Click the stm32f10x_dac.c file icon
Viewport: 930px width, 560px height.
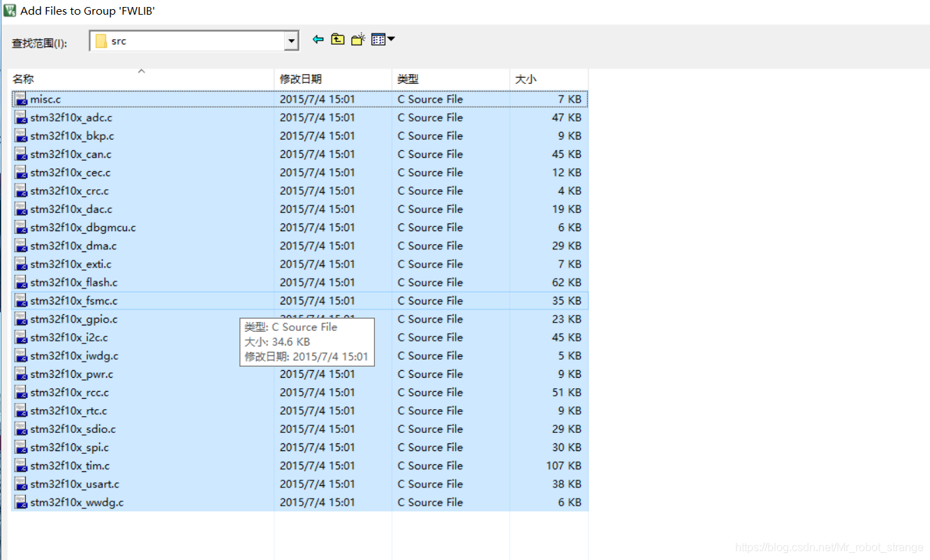[x=21, y=209]
